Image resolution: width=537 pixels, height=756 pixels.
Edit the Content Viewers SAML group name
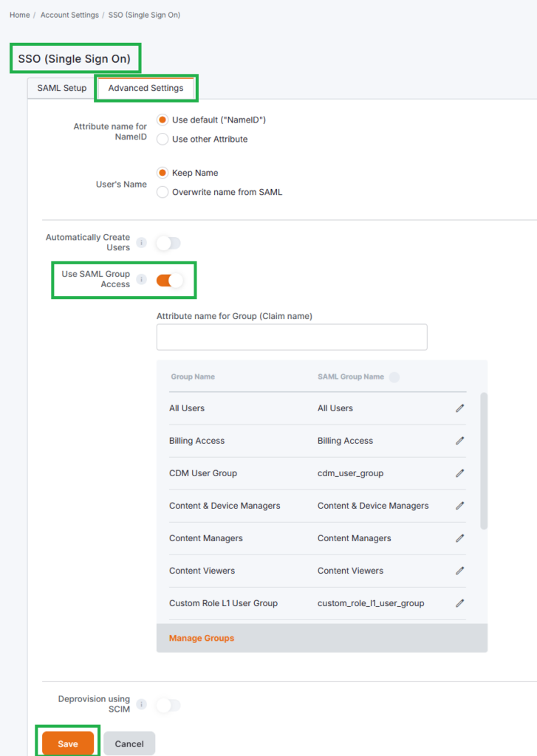[x=459, y=571]
